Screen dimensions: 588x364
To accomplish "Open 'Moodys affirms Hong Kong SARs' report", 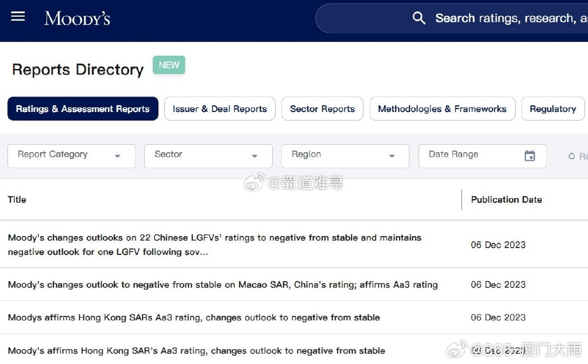I will 194,317.
